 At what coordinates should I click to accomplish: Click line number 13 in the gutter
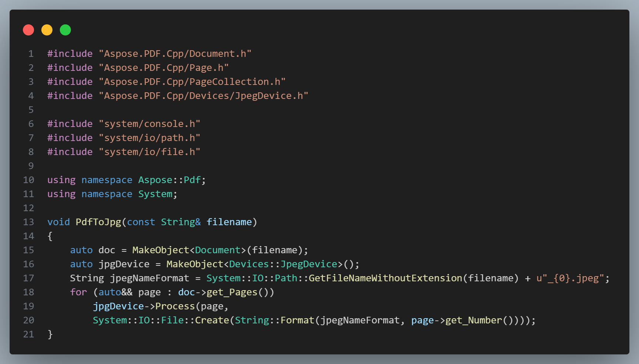tap(28, 222)
